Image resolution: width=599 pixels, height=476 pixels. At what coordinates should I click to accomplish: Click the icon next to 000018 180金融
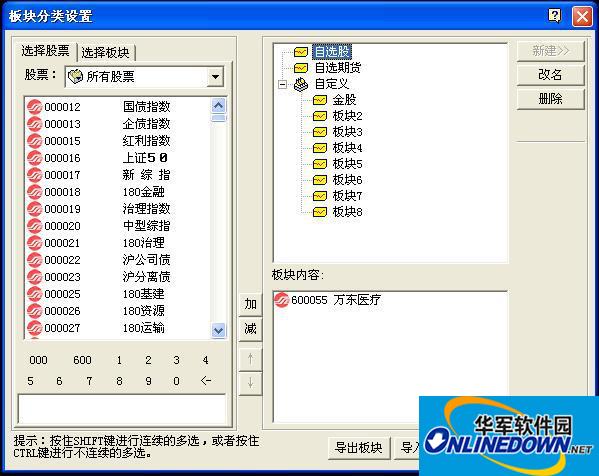pos(34,192)
